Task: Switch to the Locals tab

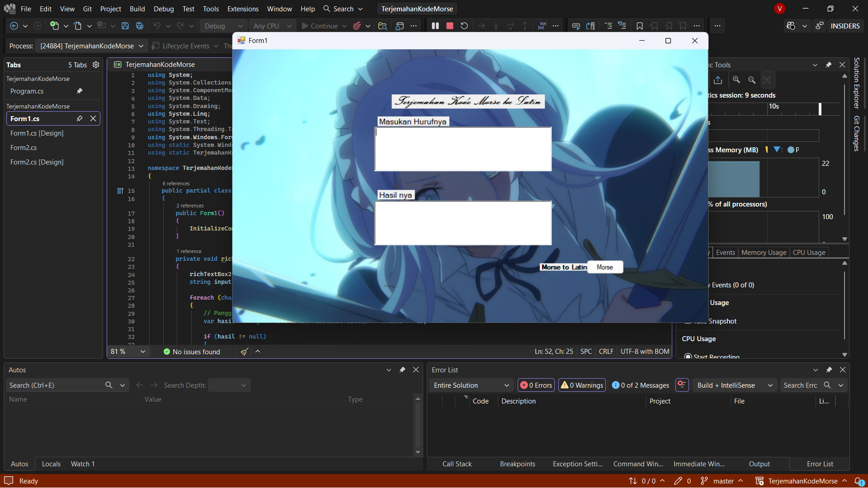Action: (51, 464)
